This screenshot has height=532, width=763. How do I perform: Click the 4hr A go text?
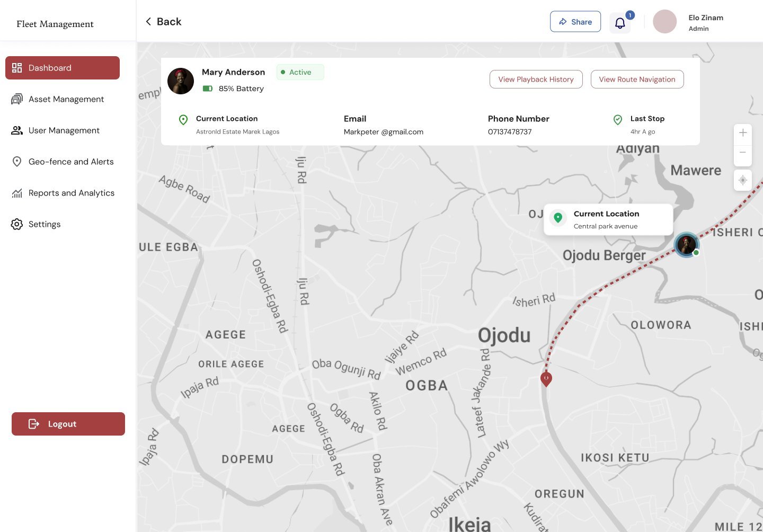coord(643,132)
